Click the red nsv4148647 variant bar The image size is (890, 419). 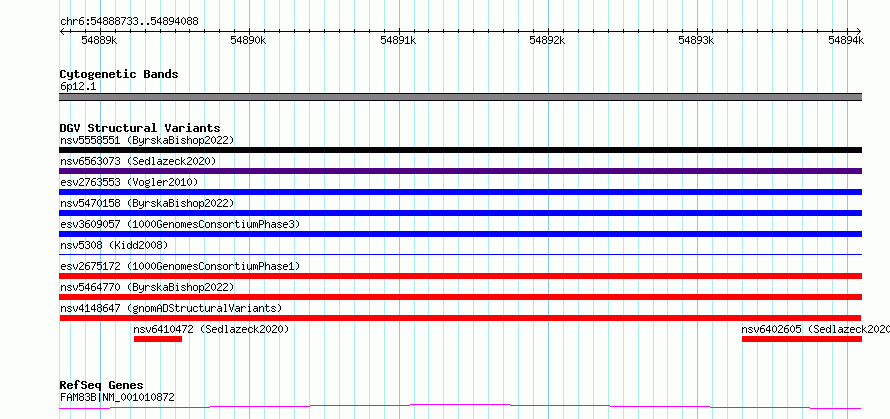[x=460, y=318]
